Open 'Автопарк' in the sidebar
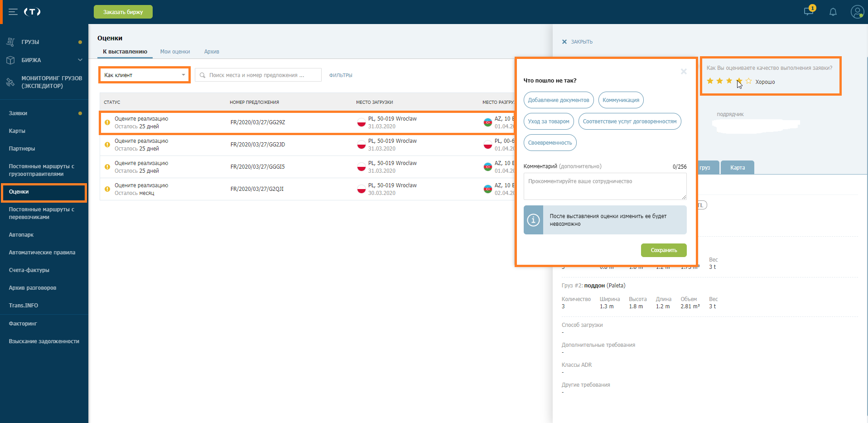Image resolution: width=868 pixels, height=423 pixels. pyautogui.click(x=21, y=235)
